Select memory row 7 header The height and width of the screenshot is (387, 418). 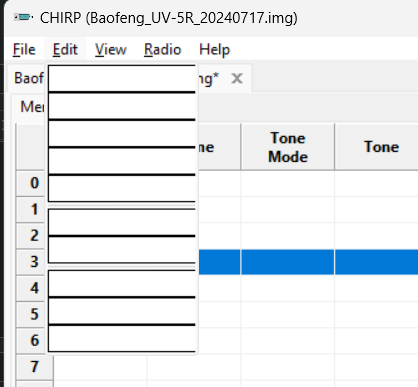35,367
